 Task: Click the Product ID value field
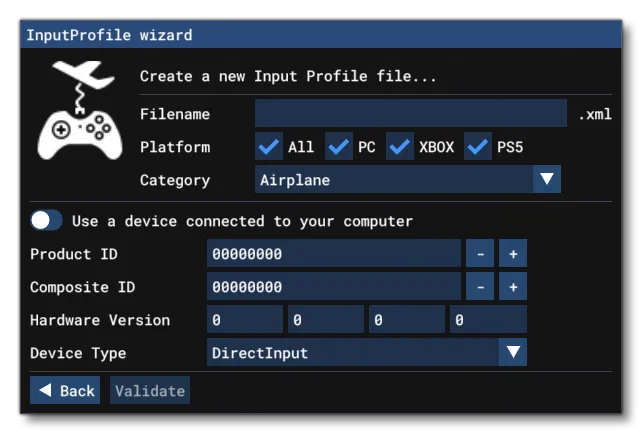click(x=334, y=253)
